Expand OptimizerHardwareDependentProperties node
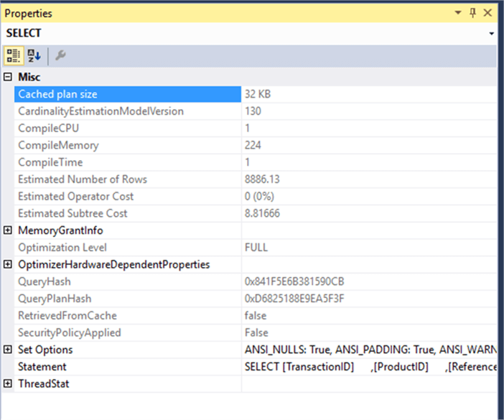 8,265
